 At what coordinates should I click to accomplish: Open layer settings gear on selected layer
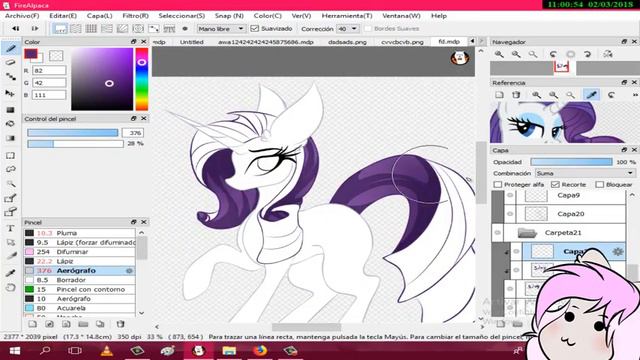(618, 251)
